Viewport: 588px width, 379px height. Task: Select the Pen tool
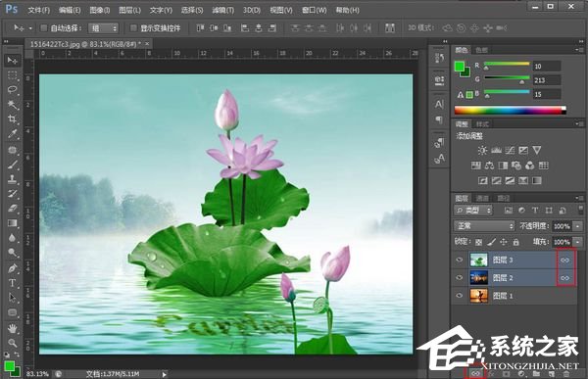(13, 268)
